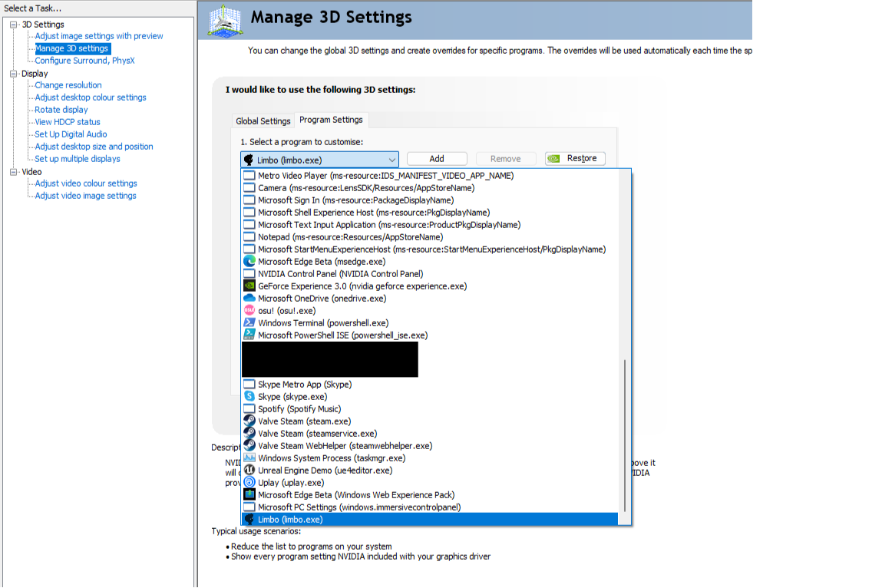Click the Windows Terminal powershell.exe icon
The image size is (882, 588).
coord(249,322)
